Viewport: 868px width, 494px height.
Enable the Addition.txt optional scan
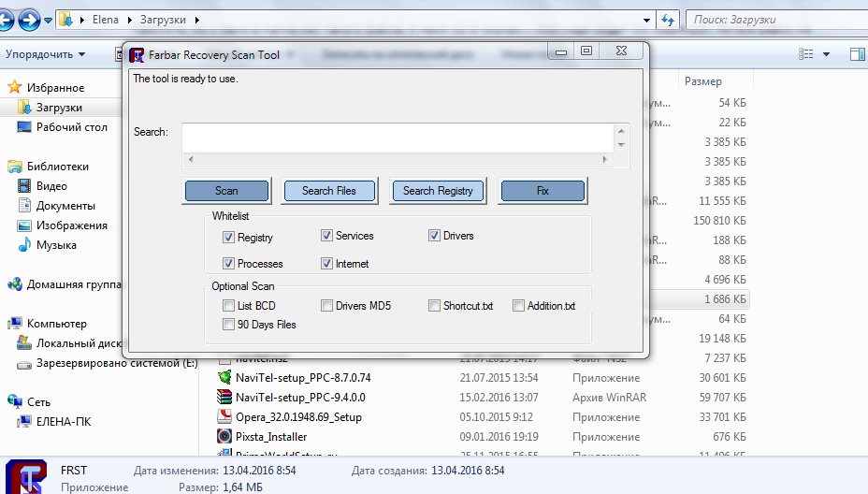(518, 306)
